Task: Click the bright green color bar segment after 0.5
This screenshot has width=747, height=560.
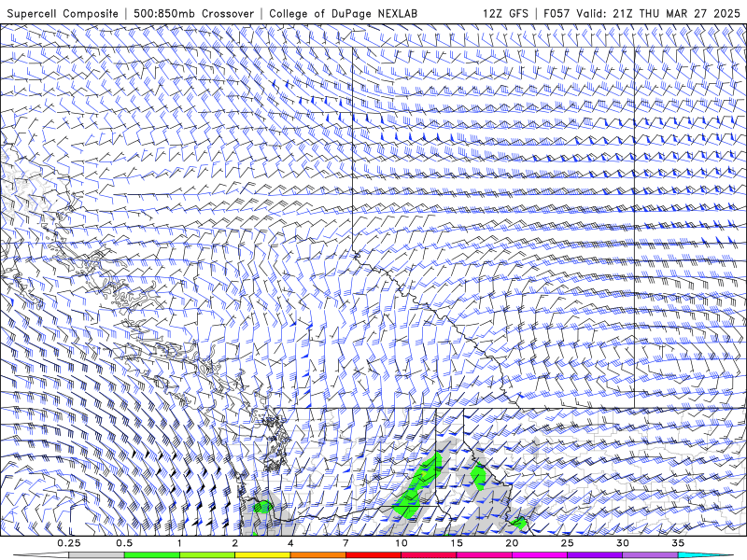Action: click(x=151, y=555)
